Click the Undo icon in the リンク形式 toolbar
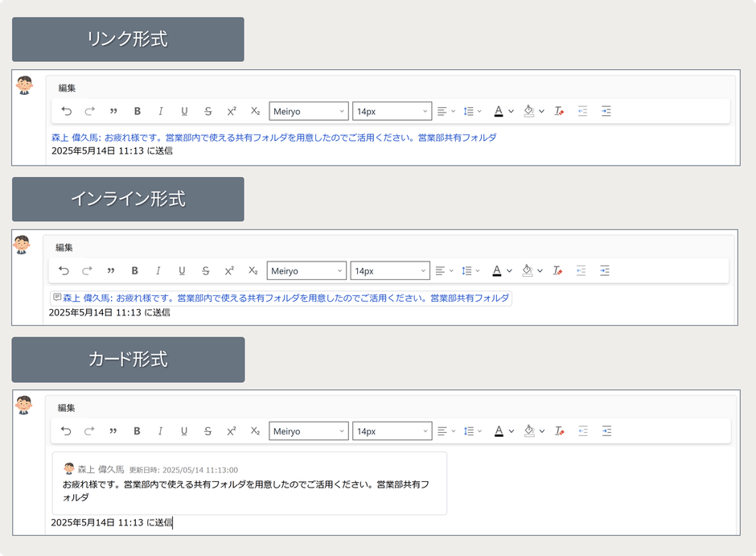 click(65, 110)
